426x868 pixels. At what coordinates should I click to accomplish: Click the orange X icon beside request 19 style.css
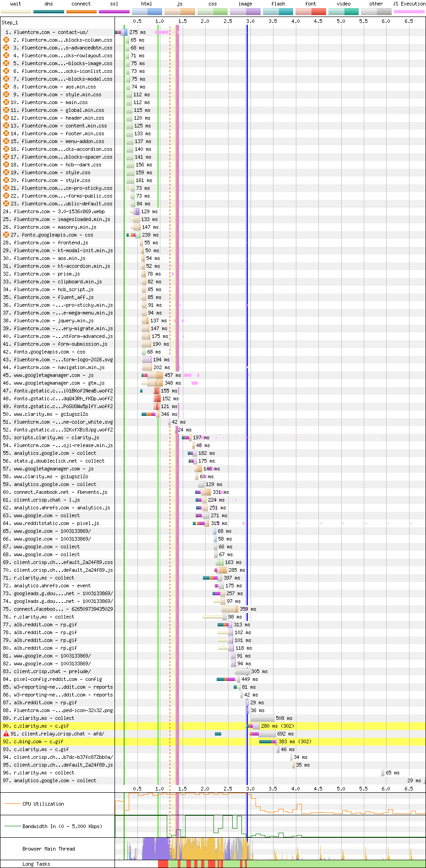[x=6, y=172]
